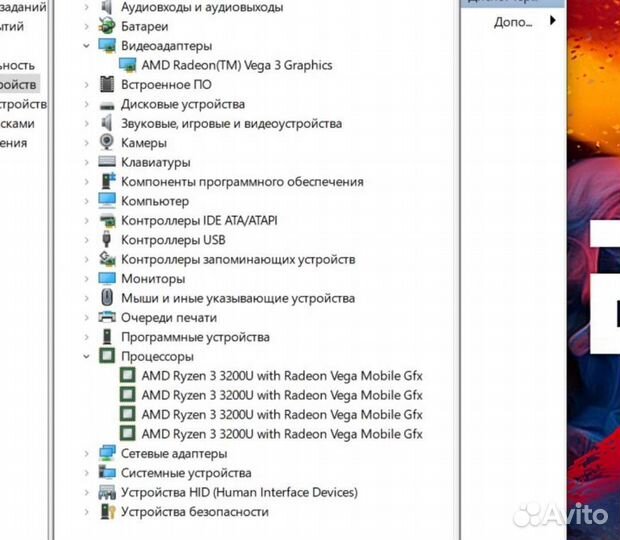Expand the Сетевые адаптеры category

point(86,453)
